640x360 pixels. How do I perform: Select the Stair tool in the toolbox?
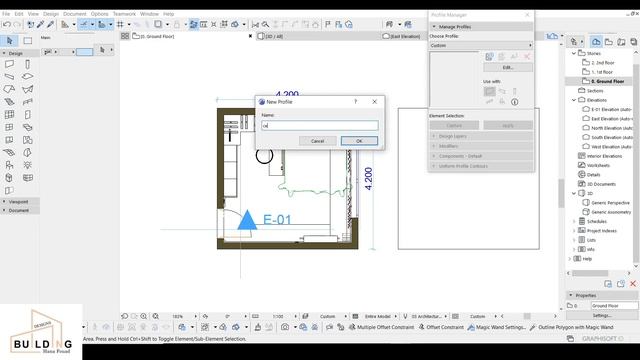(x=9, y=102)
